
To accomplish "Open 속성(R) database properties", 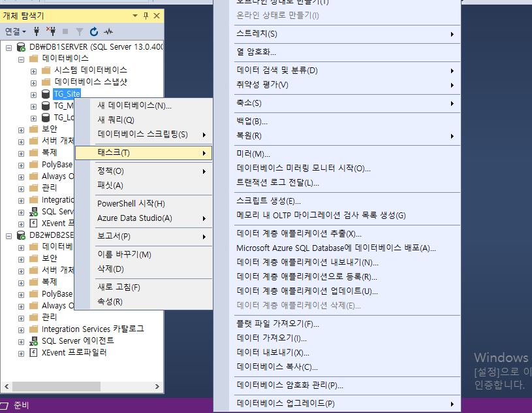I will click(144, 302).
